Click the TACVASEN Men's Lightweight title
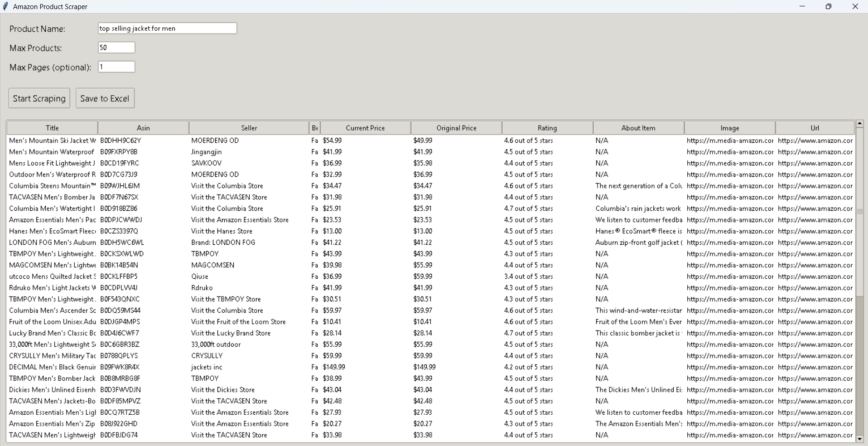The image size is (868, 446). click(x=52, y=435)
